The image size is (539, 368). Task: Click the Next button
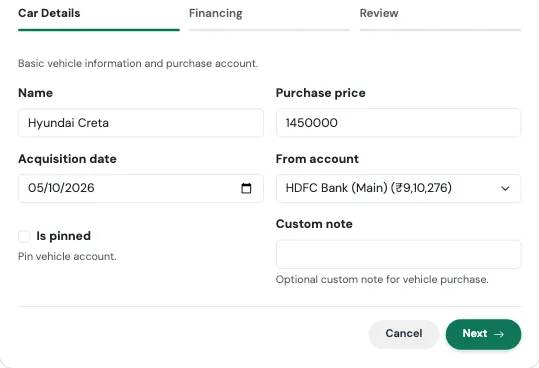pos(483,334)
